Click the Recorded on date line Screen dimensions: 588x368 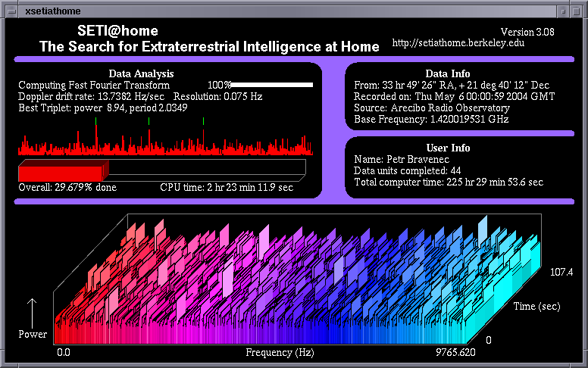454,96
